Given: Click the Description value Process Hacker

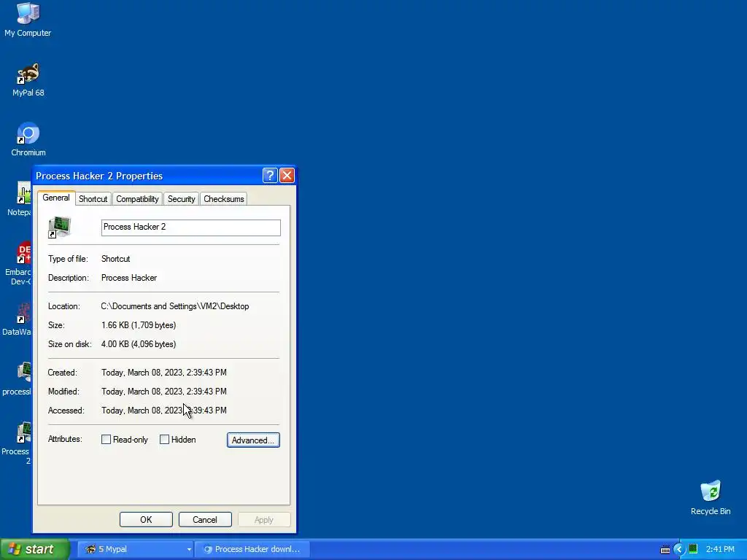Looking at the screenshot, I should click(x=129, y=278).
